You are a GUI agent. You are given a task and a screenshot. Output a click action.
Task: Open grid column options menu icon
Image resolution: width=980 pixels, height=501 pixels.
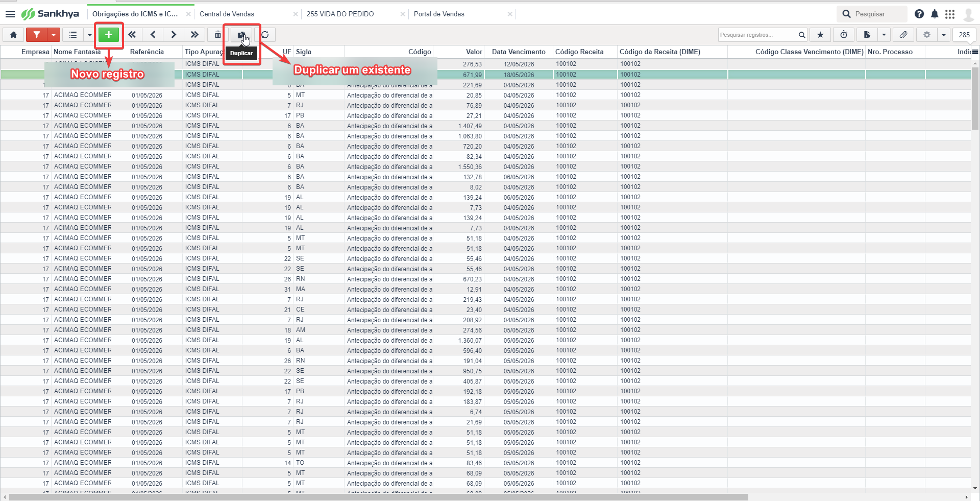pos(975,52)
